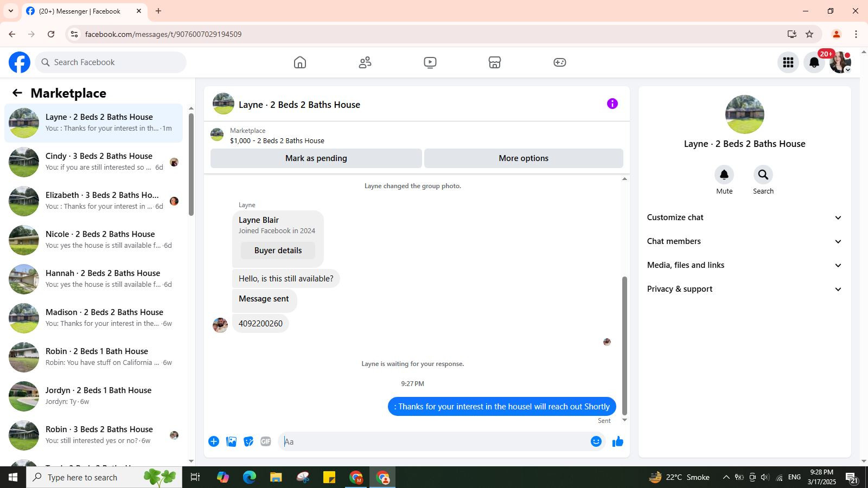Viewport: 868px width, 488px height.
Task: Go to the Home feed icon
Action: (x=300, y=62)
